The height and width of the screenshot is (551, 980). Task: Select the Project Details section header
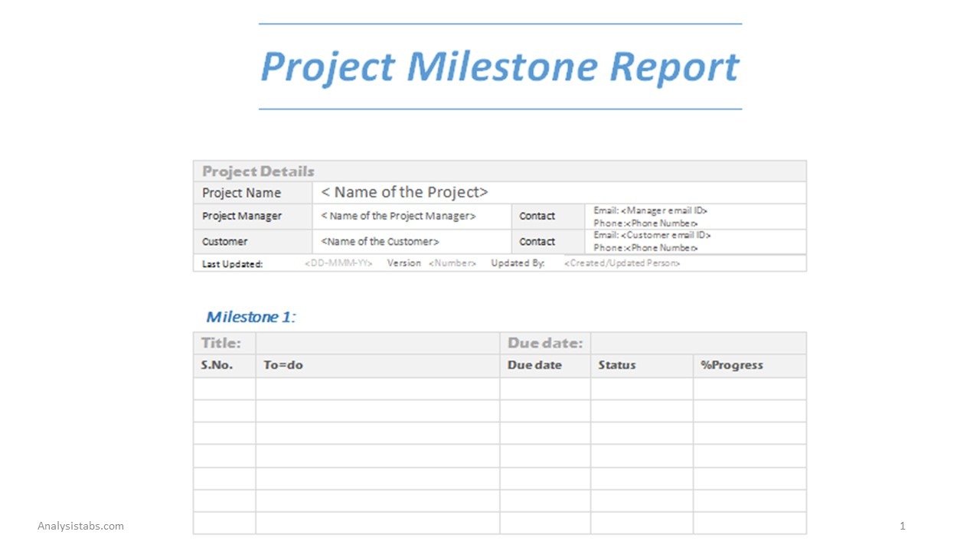point(258,171)
